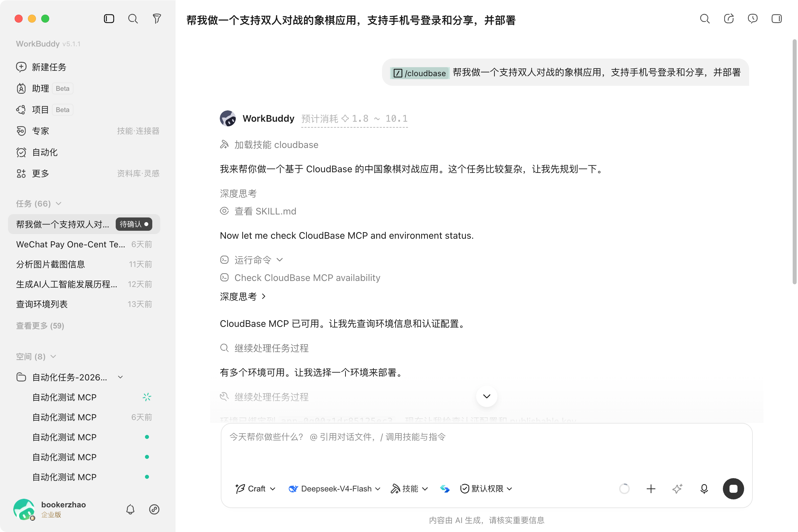Open task 查询环境列表
This screenshot has width=798, height=532.
84,304
